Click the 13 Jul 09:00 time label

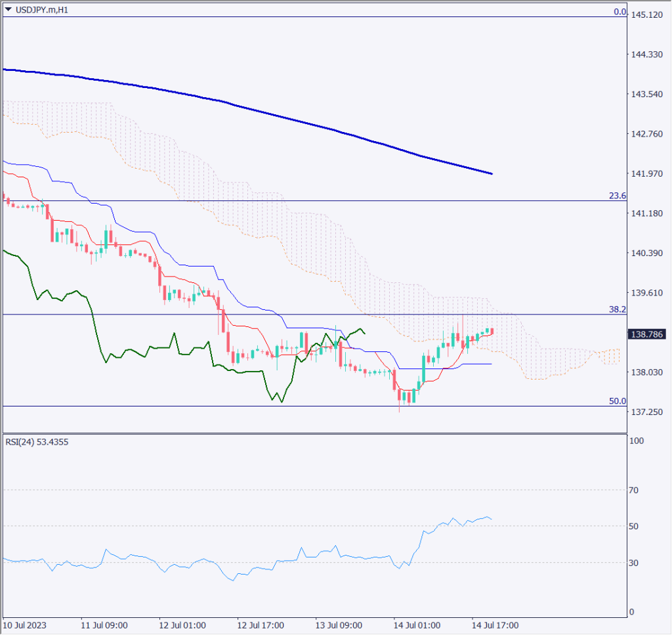(339, 624)
